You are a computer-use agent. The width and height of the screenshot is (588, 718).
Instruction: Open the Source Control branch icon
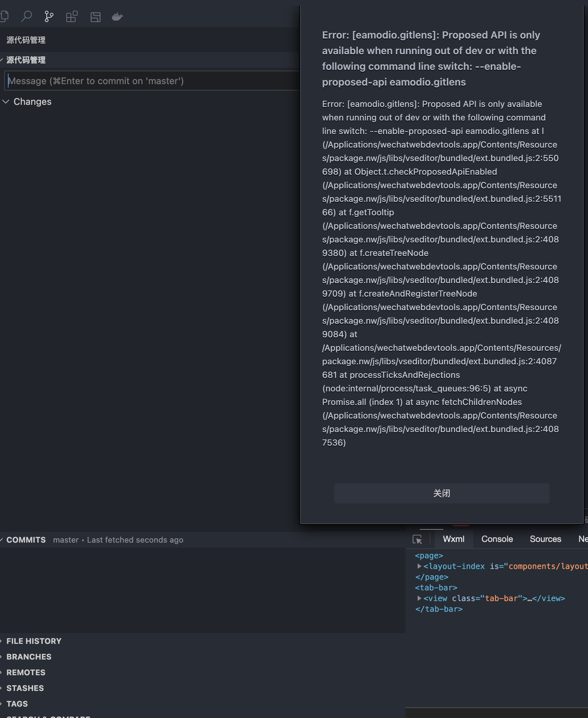49,16
